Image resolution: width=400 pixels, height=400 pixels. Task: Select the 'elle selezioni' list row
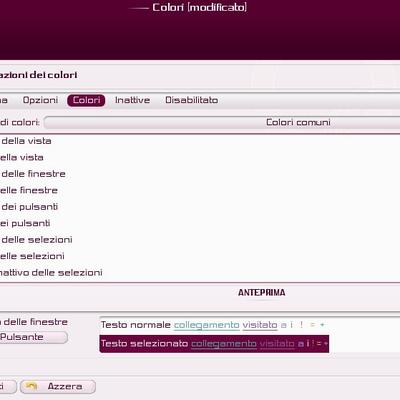pyautogui.click(x=200, y=256)
